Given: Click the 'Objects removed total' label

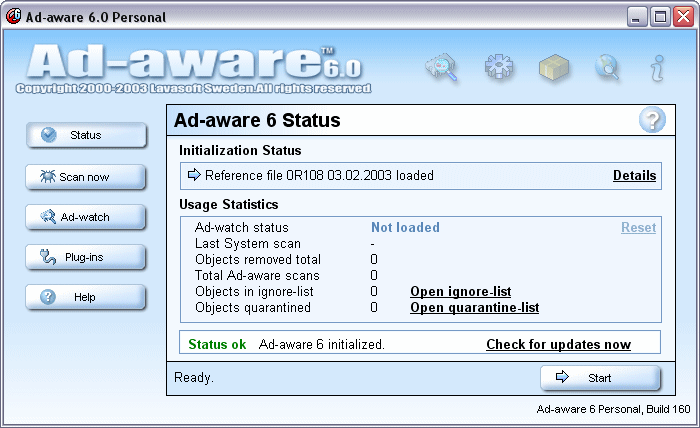Looking at the screenshot, I should coord(258,259).
